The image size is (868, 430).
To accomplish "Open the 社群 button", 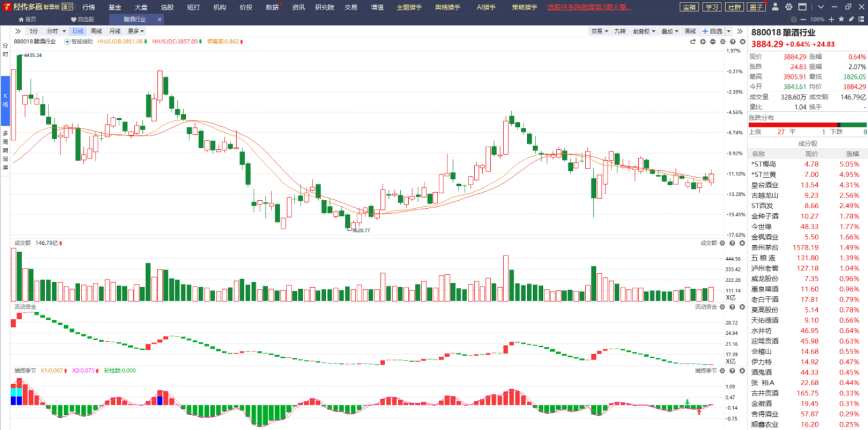I will 734,7.
